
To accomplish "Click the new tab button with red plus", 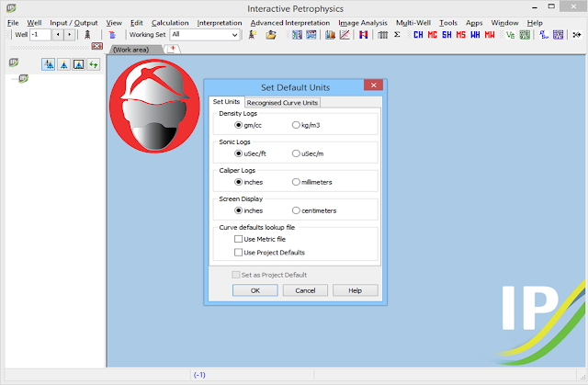I will coord(173,49).
